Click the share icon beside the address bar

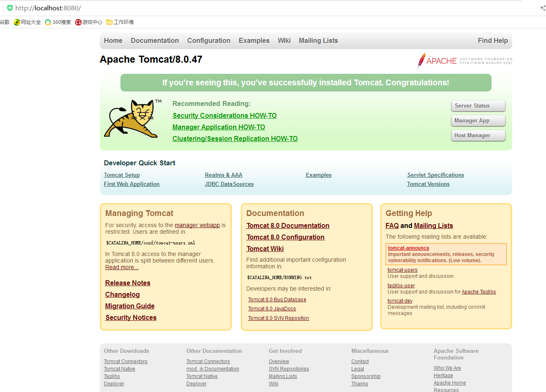[543, 8]
